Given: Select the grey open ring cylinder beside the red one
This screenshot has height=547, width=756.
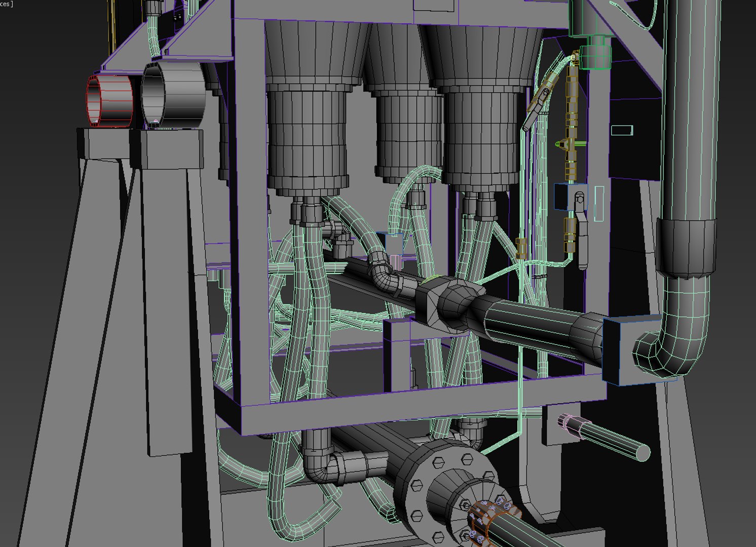Looking at the screenshot, I should point(173,95).
